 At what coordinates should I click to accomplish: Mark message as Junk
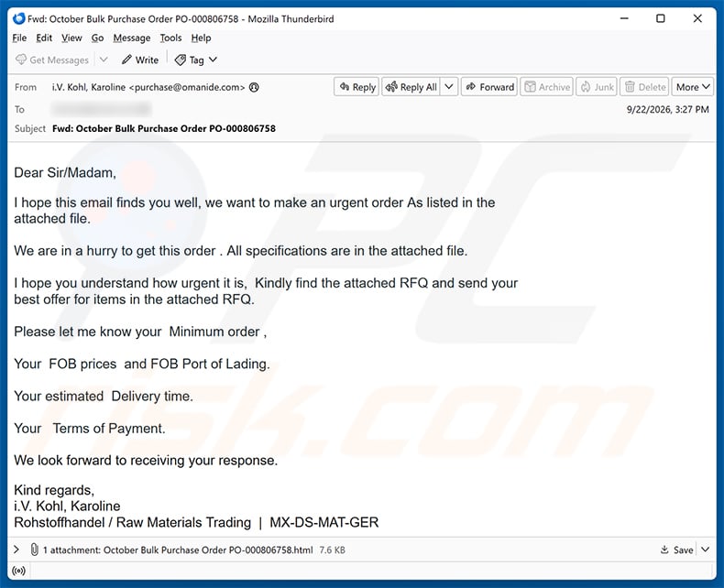[597, 87]
